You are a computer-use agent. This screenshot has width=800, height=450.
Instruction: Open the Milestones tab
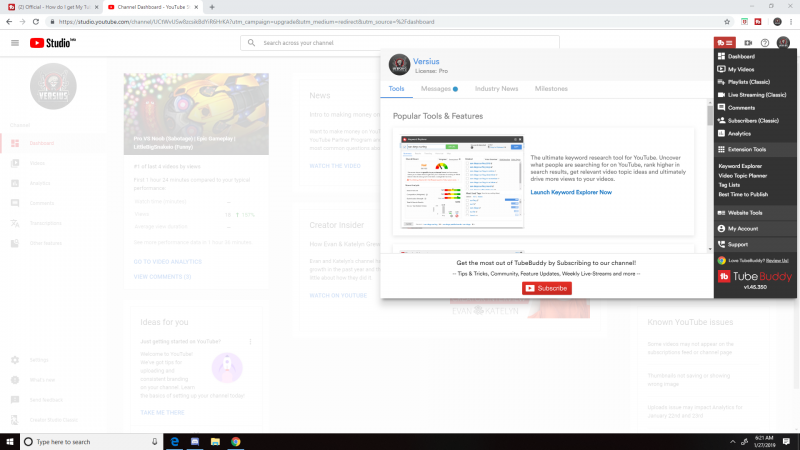(x=551, y=89)
